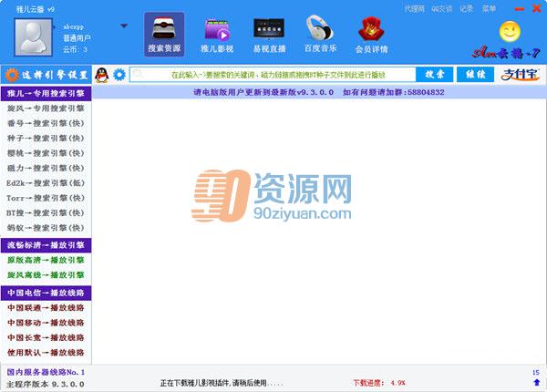
Task: Click the update notice banner text
Action: tap(319, 92)
